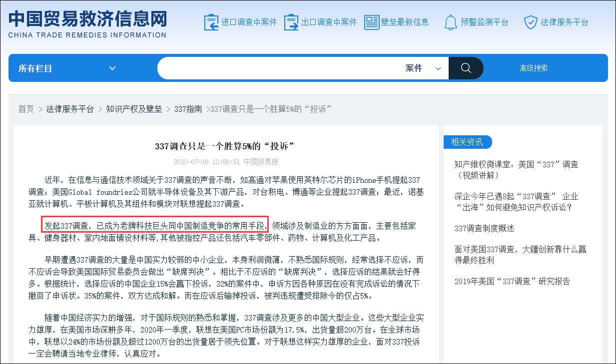Click the 预警监测平台 bell icon

[x=450, y=22]
